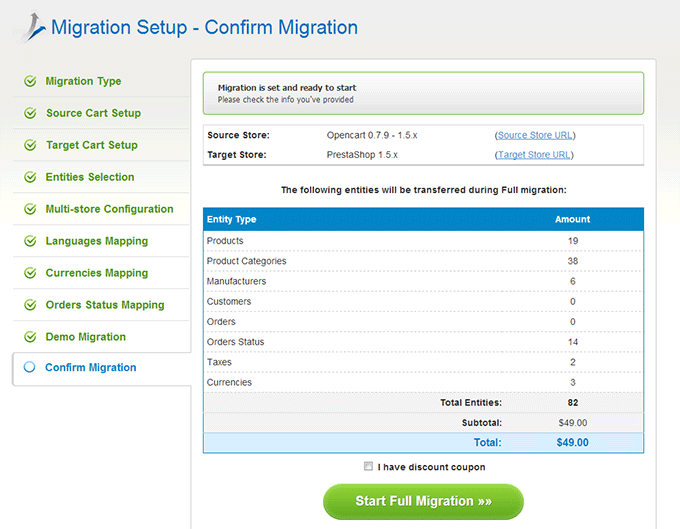Click the 'Target Store:' label
The width and height of the screenshot is (680, 529).
pyautogui.click(x=237, y=155)
